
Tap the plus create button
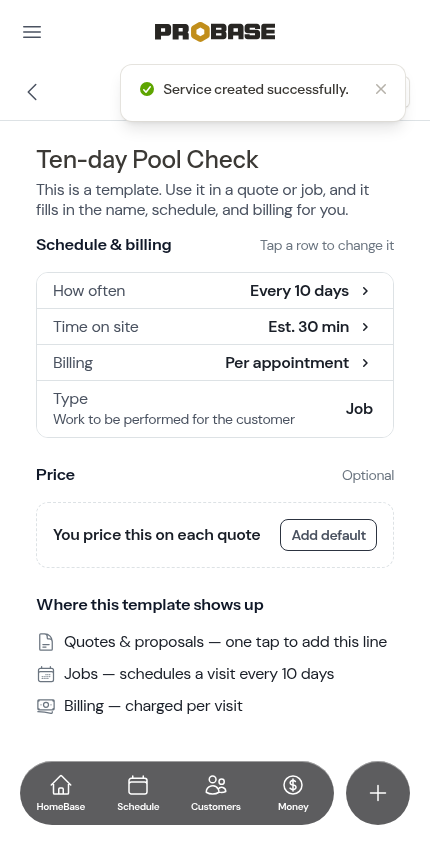click(x=378, y=793)
